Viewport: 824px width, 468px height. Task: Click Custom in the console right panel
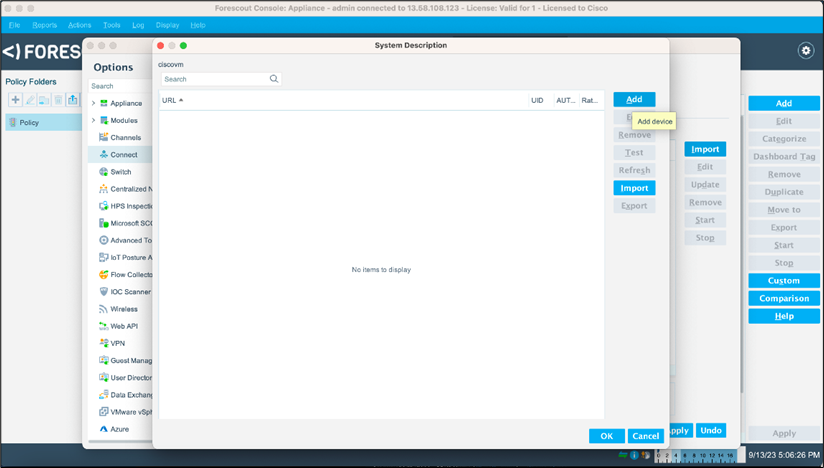pyautogui.click(x=784, y=280)
